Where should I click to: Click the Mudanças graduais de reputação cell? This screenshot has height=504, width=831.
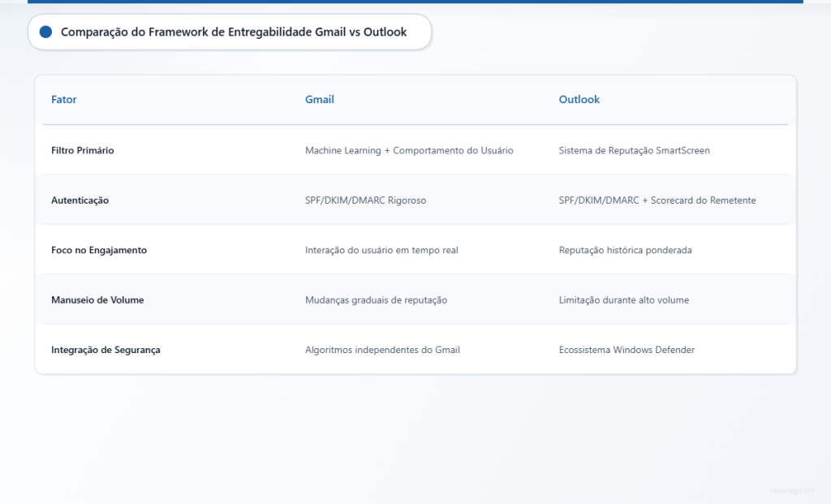376,299
